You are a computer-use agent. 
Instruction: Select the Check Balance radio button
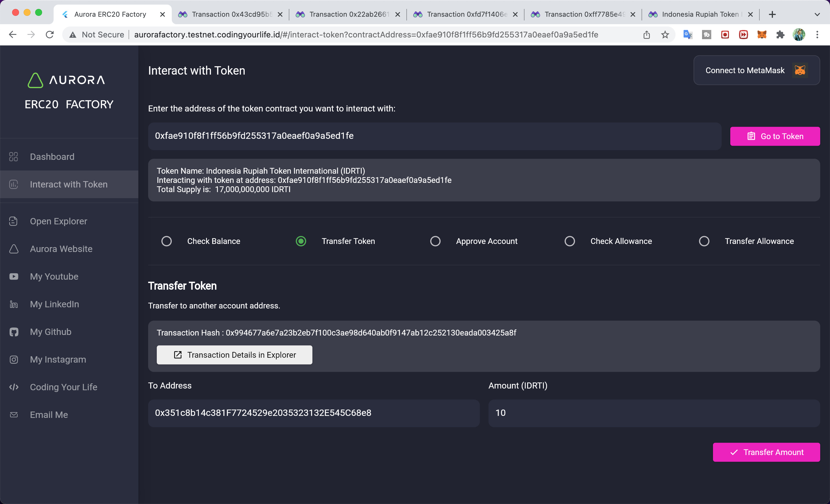166,241
